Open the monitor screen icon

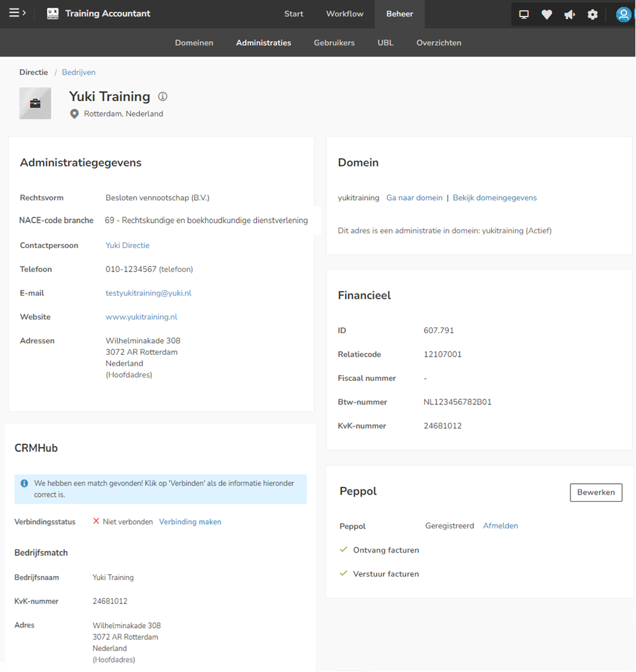click(523, 15)
